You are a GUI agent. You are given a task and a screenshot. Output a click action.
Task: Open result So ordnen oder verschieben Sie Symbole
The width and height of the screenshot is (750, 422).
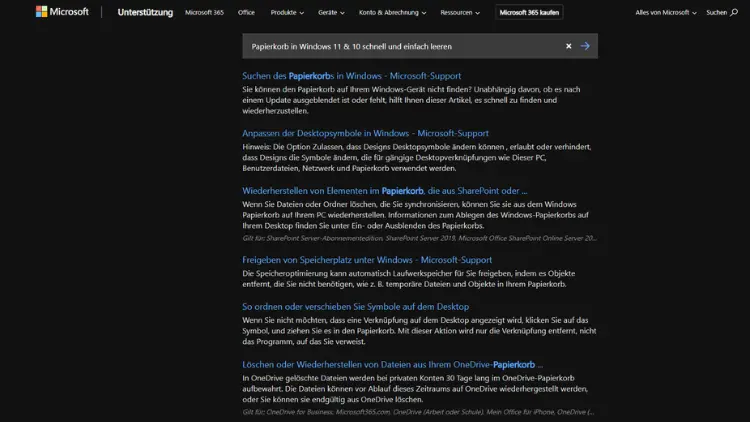[x=355, y=306]
